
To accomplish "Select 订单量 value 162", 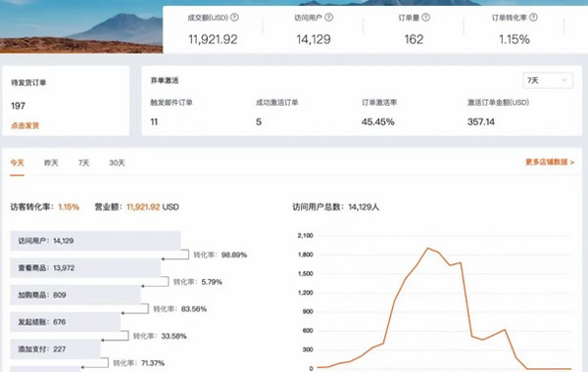I will [x=414, y=39].
